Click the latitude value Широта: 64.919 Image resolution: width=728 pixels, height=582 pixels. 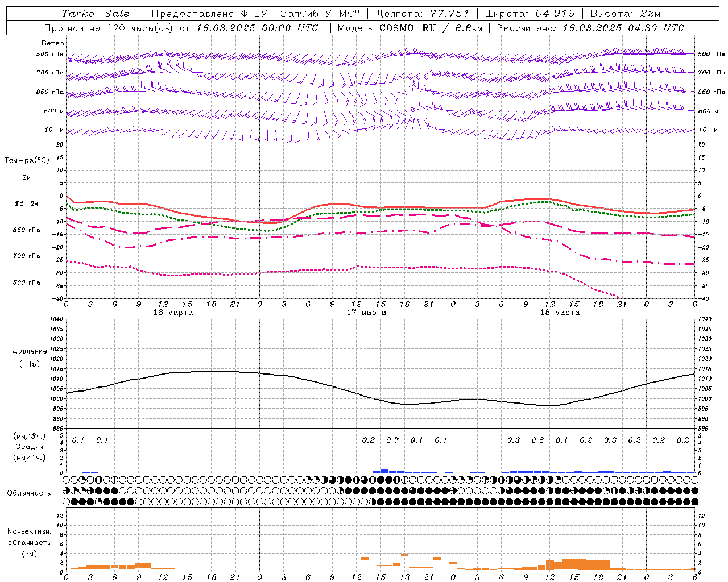(530, 14)
